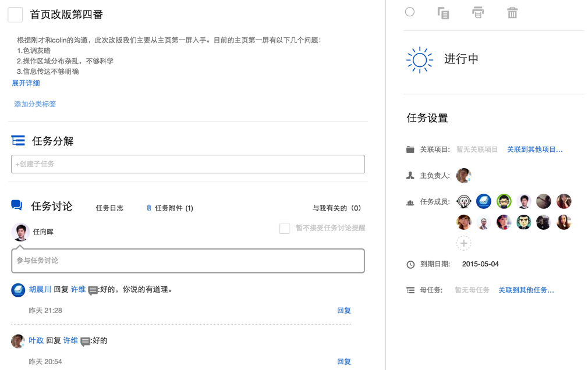Viewport: 588px width, 370px height.
Task: Click the sun status icon
Action: [x=419, y=60]
